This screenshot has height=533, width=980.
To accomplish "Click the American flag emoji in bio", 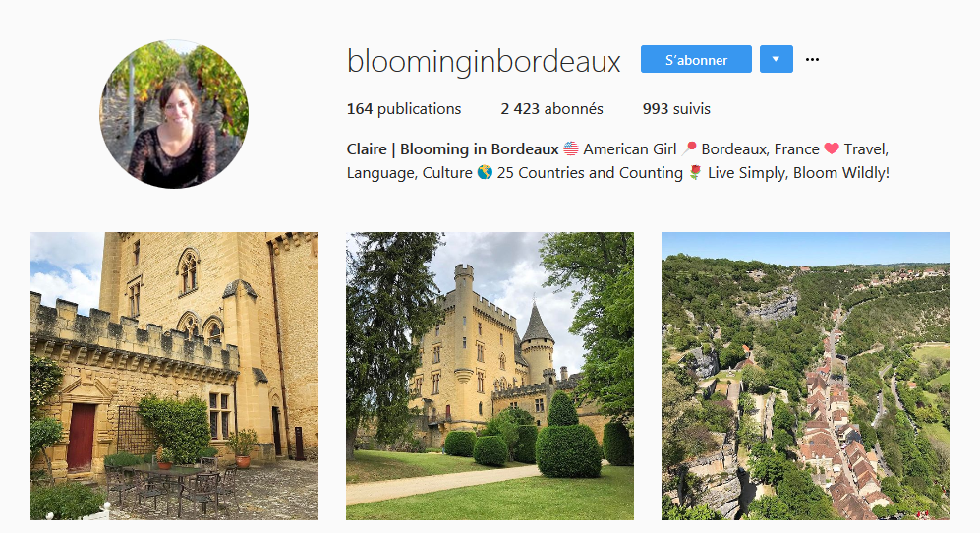I will [571, 148].
